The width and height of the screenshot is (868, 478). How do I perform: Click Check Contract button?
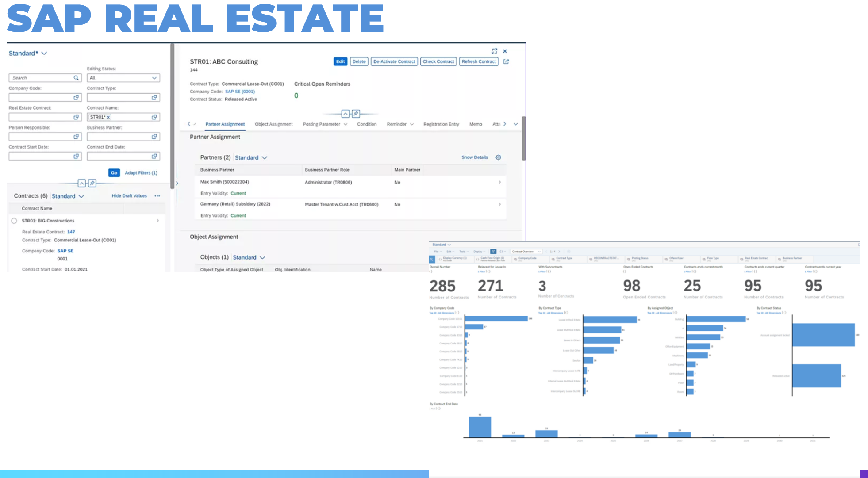click(x=438, y=61)
